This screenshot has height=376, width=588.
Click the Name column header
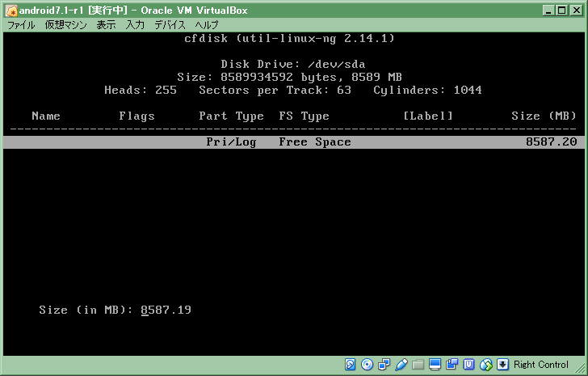(x=46, y=116)
